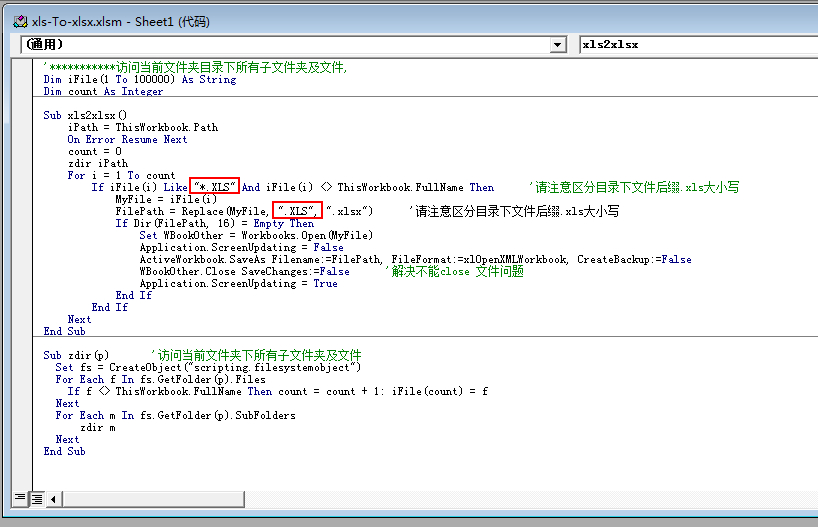818x527 pixels.
Task: Switch to Full Module View button
Action: 37,499
